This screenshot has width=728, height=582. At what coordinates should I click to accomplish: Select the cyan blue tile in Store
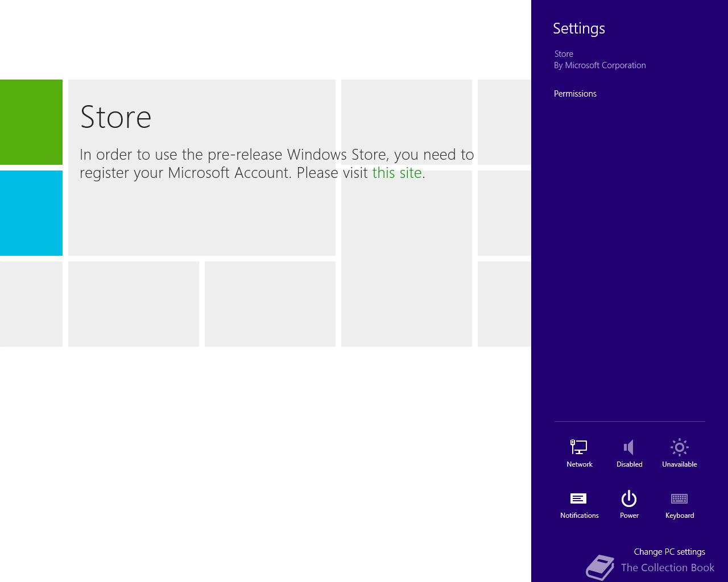coord(31,213)
